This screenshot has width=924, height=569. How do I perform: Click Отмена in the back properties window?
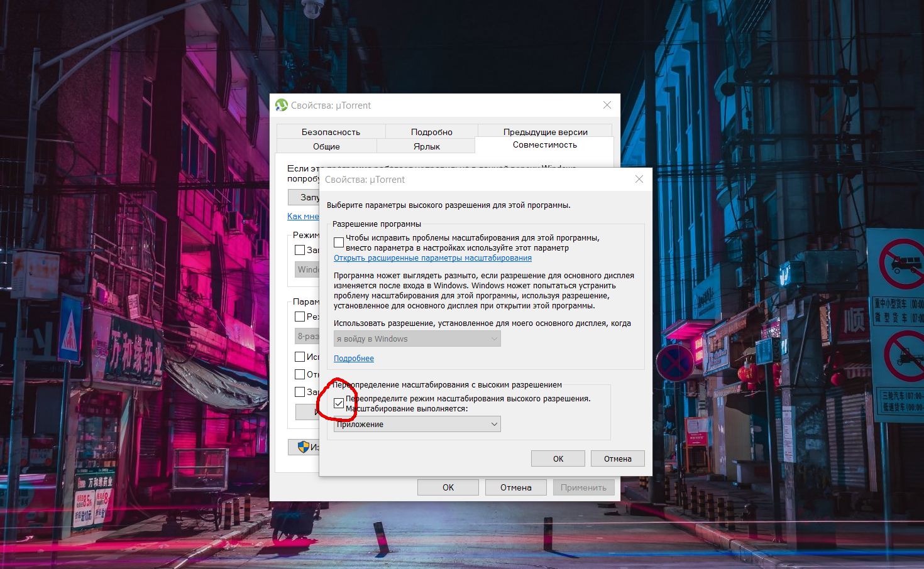pos(516,487)
